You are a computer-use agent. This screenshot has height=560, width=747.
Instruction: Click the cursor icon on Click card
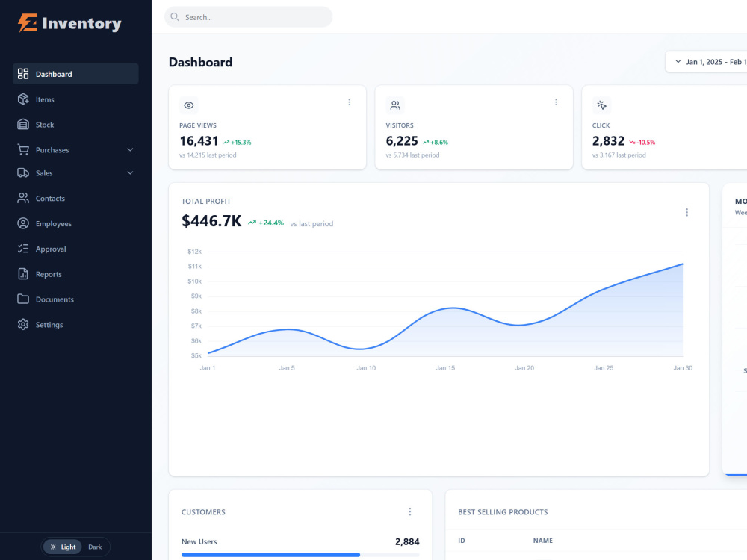(x=601, y=105)
